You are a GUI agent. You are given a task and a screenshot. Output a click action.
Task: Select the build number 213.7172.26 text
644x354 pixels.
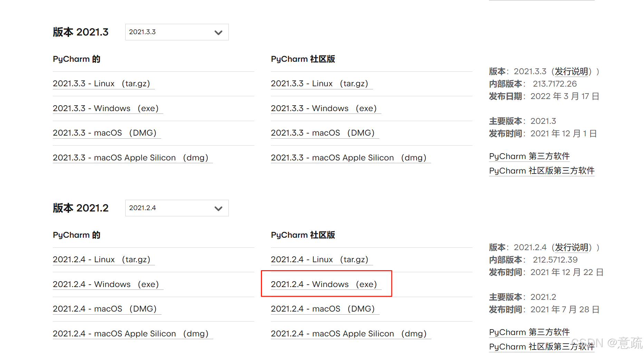[555, 84]
